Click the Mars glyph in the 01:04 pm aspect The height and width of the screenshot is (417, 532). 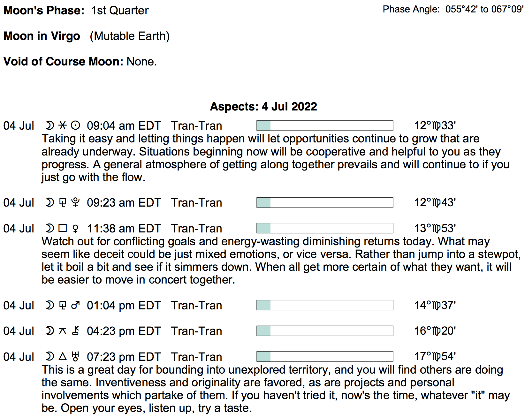75,305
